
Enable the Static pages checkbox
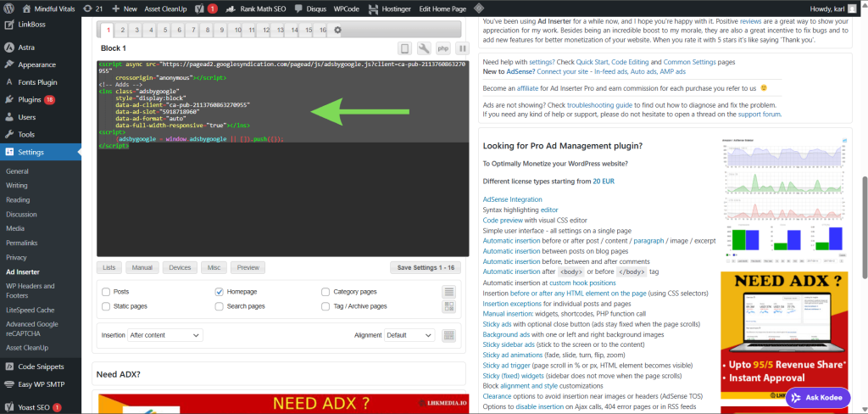(106, 306)
